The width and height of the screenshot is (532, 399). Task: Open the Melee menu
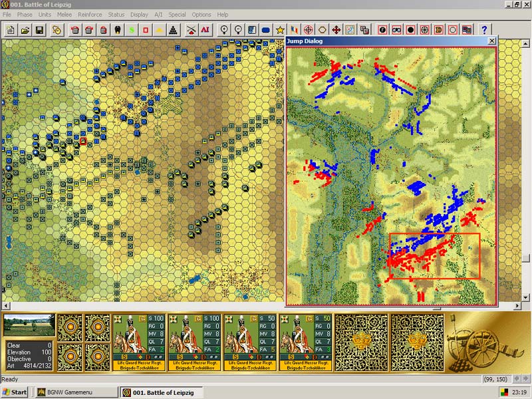[x=65, y=15]
